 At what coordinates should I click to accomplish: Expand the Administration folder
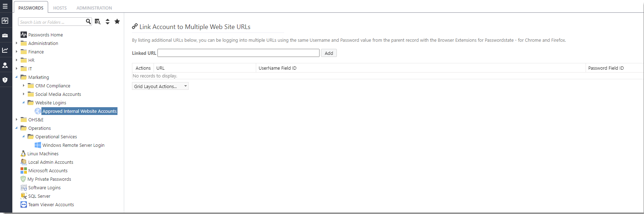point(17,43)
